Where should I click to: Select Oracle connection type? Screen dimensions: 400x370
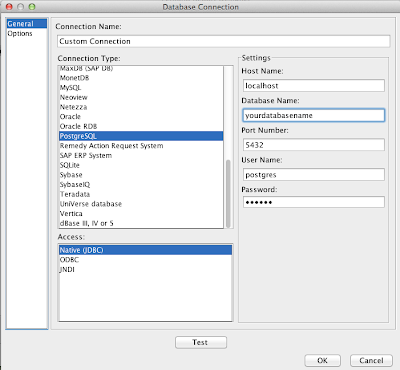coord(141,117)
